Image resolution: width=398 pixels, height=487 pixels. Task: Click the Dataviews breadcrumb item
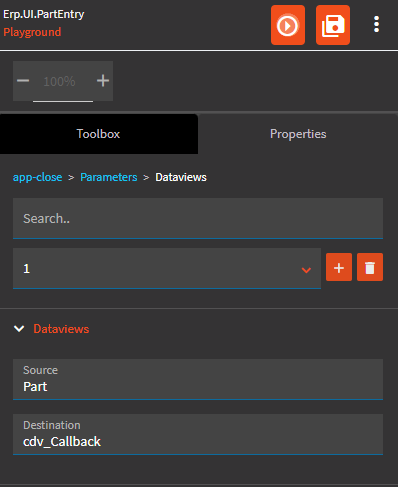pyautogui.click(x=181, y=177)
